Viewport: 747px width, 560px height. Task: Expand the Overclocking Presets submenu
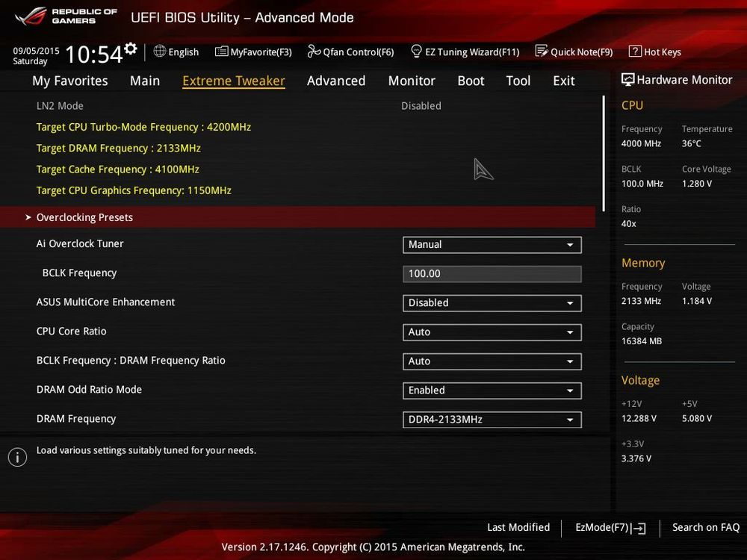pyautogui.click(x=298, y=217)
